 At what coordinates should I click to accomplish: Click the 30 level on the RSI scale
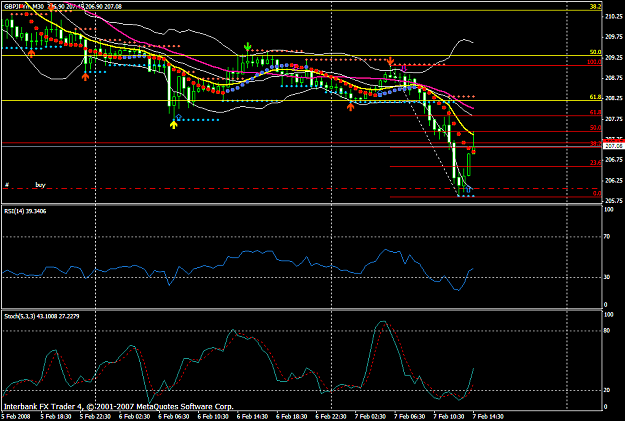point(607,277)
